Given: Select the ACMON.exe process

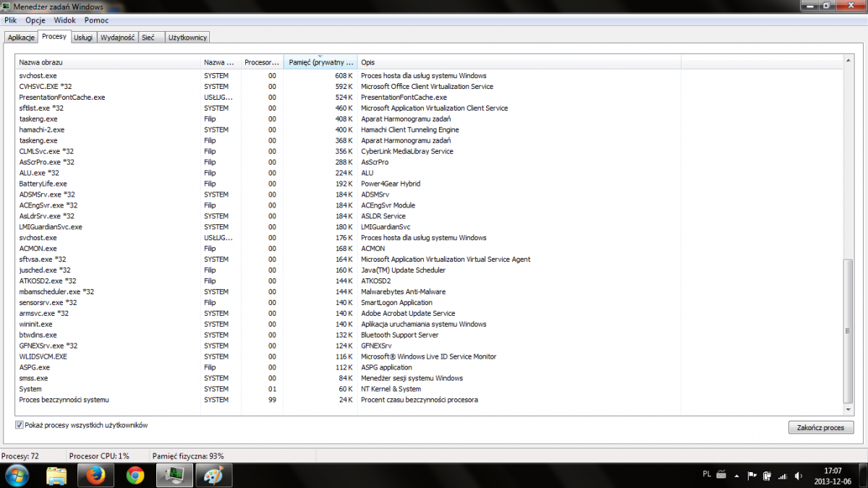Looking at the screenshot, I should 430,249.
